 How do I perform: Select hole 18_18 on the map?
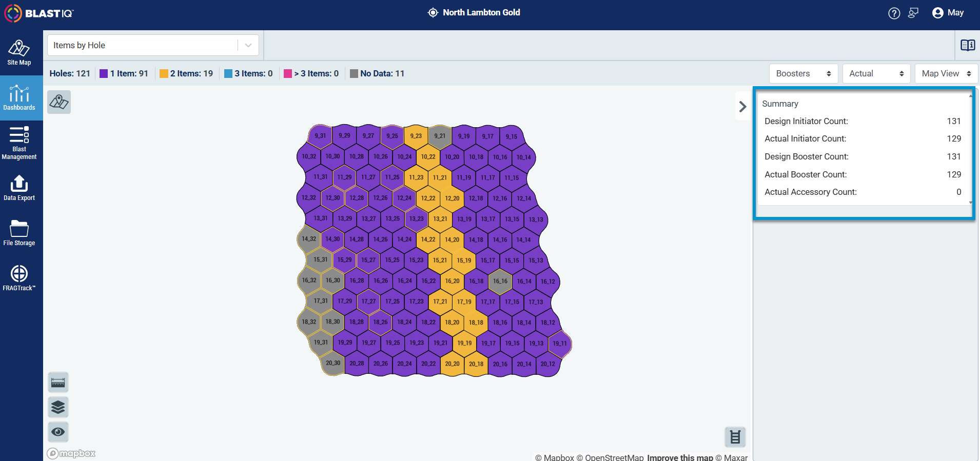click(476, 323)
